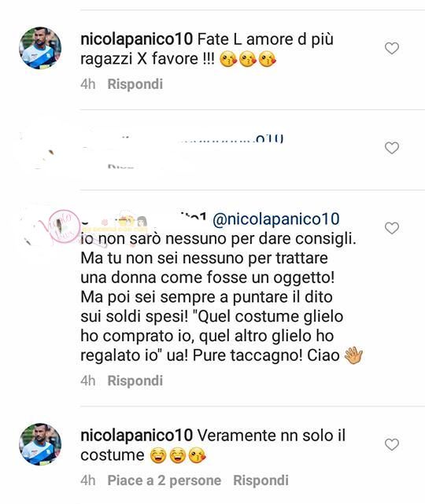425x504 pixels.
Task: Reply via Rispondi under "ragazzi X favore"
Action: coord(135,84)
